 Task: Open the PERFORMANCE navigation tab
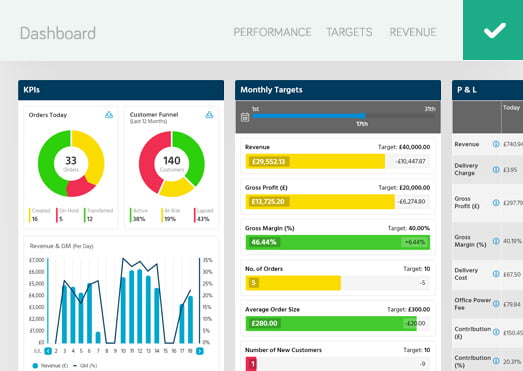point(272,32)
